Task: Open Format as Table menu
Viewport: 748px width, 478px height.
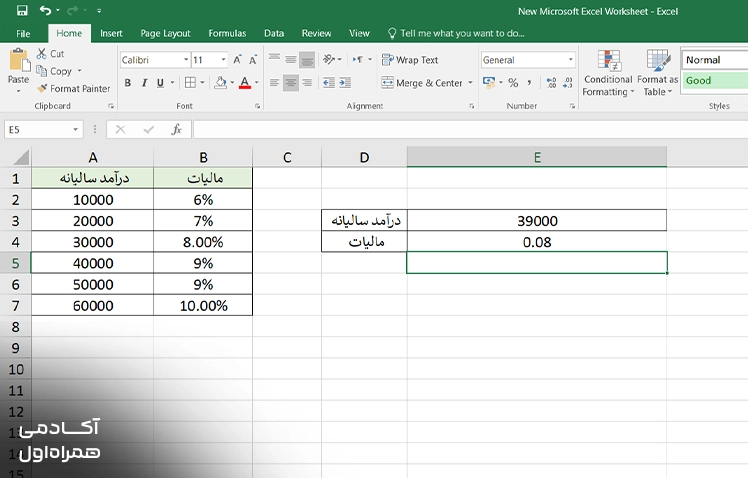Action: coord(658,73)
